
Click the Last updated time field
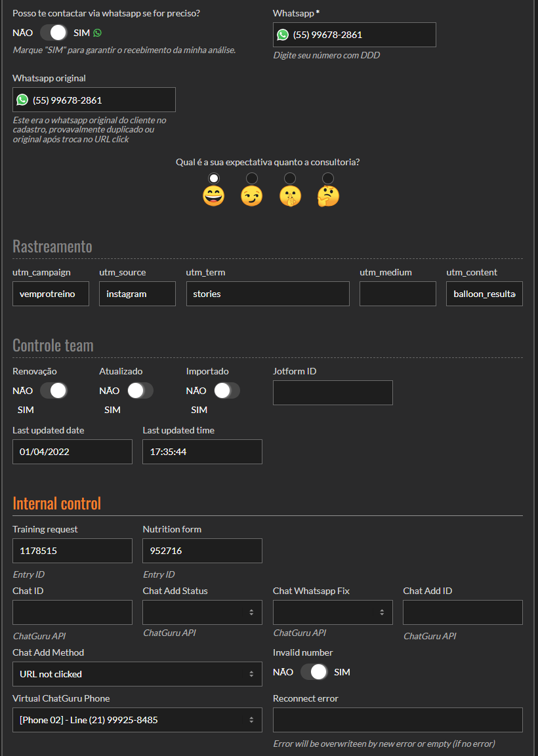tap(202, 452)
